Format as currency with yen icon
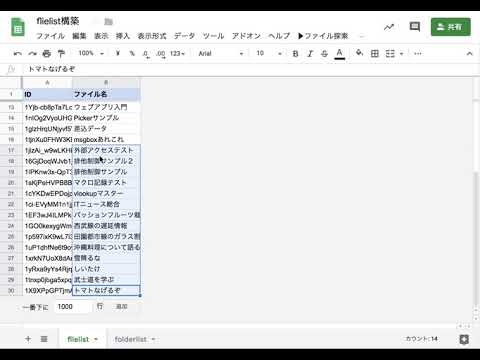Screen dimensions: 480x360 coord(118,53)
